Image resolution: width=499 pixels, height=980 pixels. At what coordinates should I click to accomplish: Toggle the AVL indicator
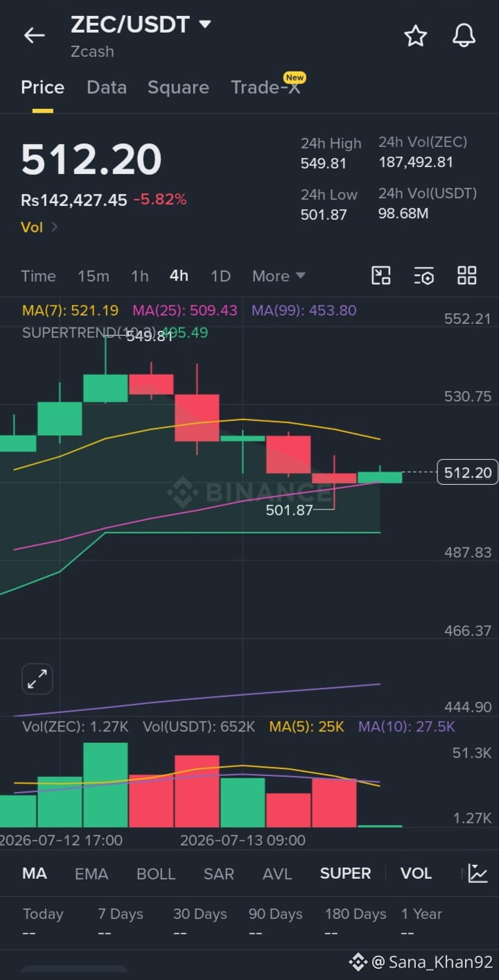277,873
